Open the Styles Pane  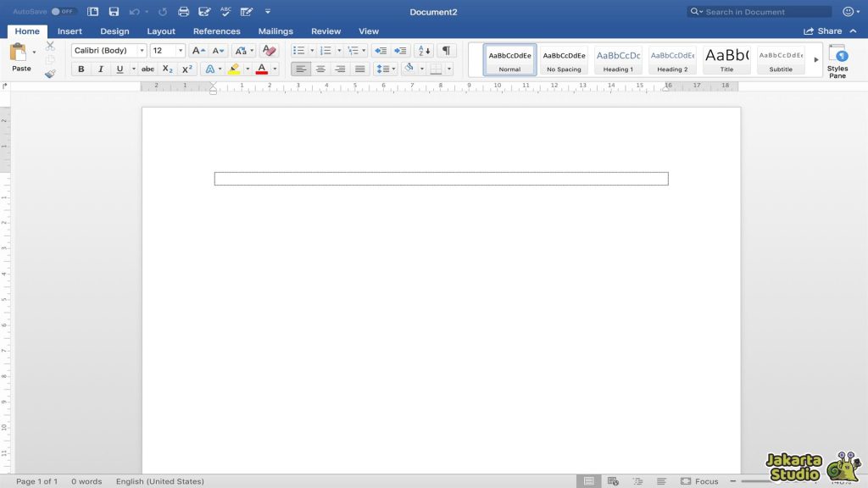[x=837, y=61]
